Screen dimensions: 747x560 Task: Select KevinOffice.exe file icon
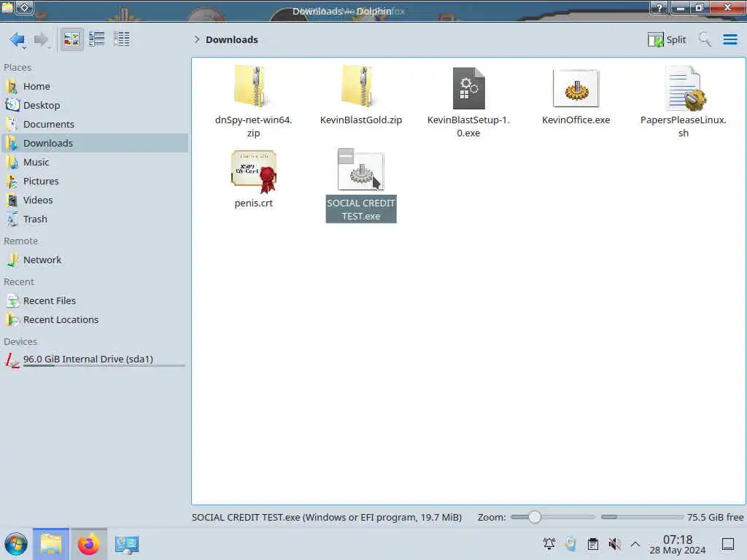pyautogui.click(x=576, y=87)
